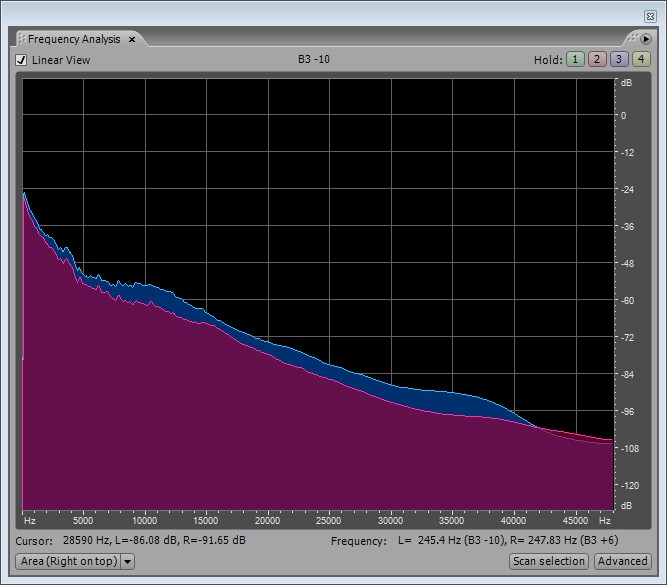This screenshot has width=667, height=585.
Task: Click Hold button 1
Action: click(x=575, y=59)
